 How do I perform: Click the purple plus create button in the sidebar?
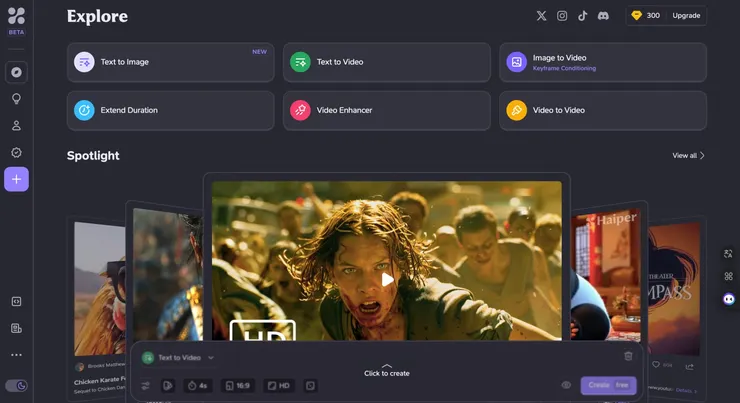pyautogui.click(x=16, y=179)
